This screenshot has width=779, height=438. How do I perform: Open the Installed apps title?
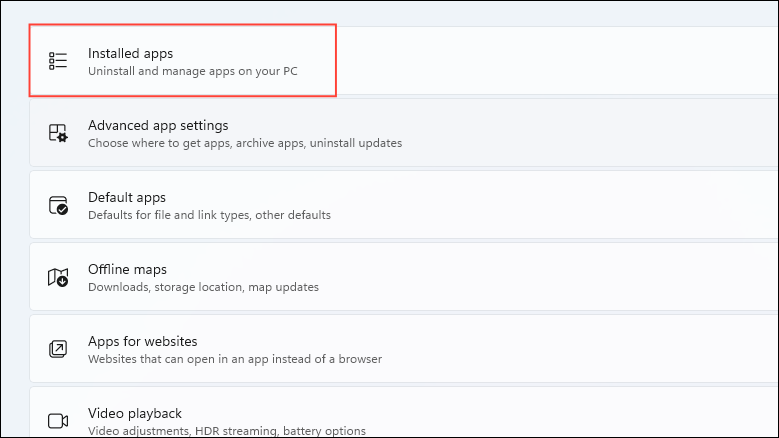[130, 53]
